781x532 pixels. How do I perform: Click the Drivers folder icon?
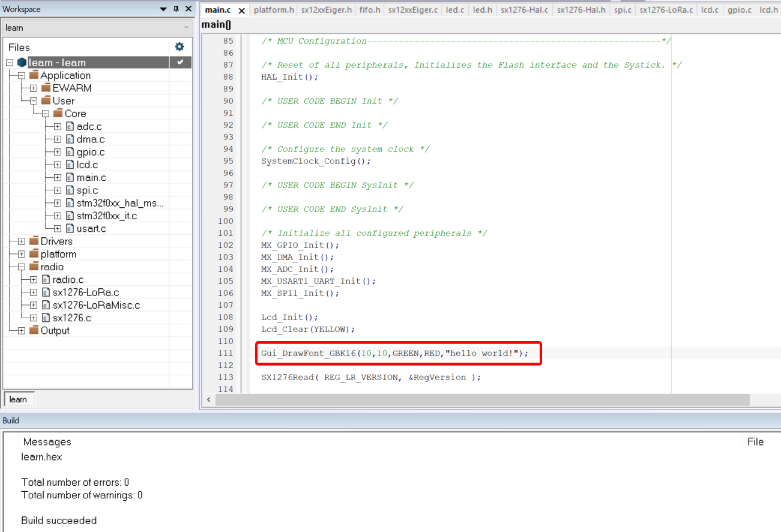[x=34, y=241]
